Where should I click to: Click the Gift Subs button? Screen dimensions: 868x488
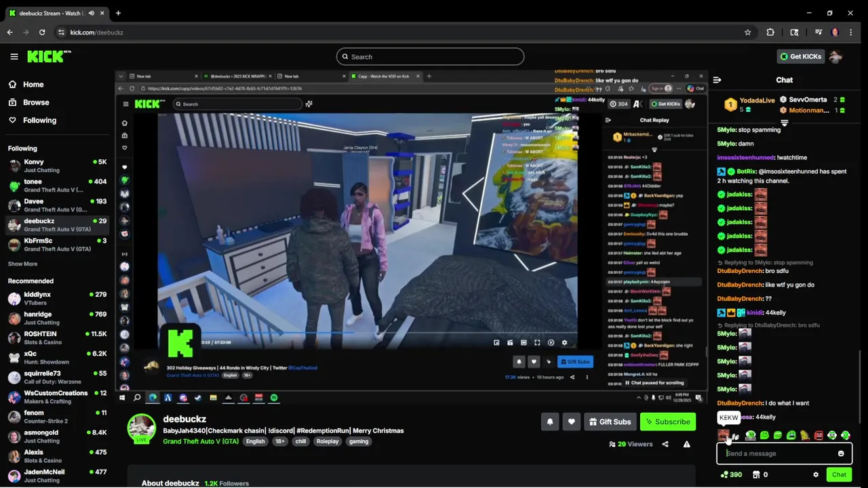pyautogui.click(x=610, y=422)
